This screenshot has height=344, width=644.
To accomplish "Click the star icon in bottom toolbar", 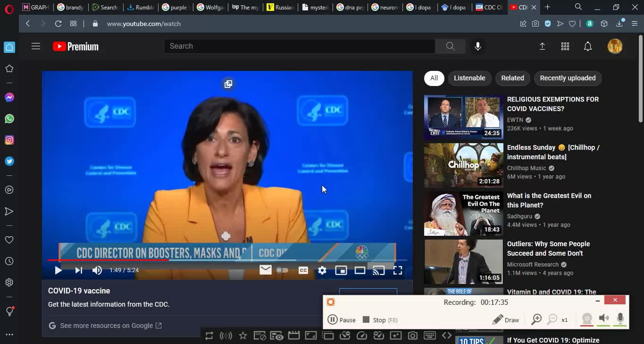I will point(243,335).
